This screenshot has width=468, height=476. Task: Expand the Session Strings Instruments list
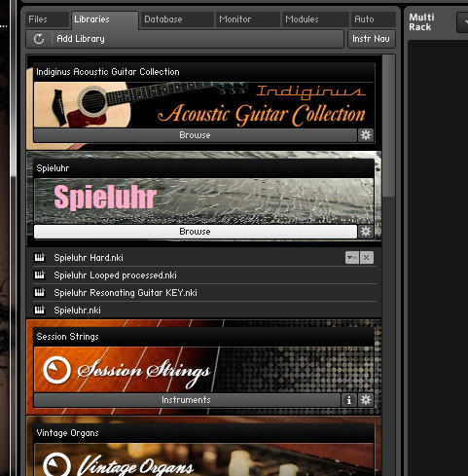pyautogui.click(x=187, y=400)
